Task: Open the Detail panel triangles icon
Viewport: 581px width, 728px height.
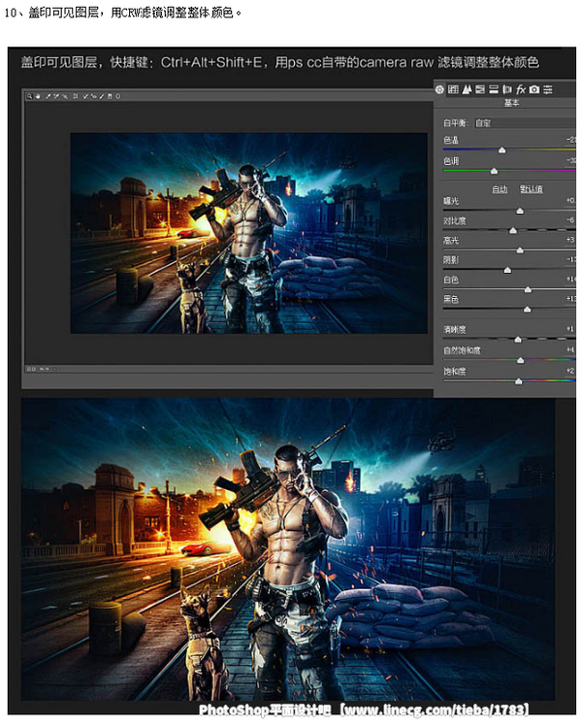Action: click(x=467, y=89)
